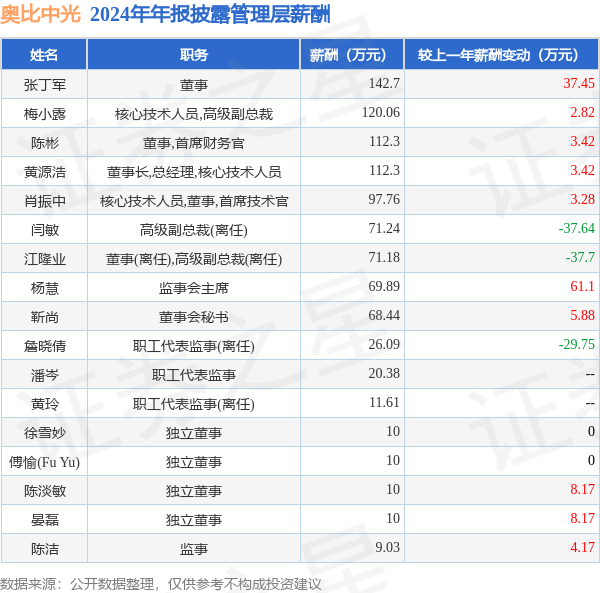Viewport: 600px width, 593px height.
Task: Click the 职务 column header
Action: point(194,55)
